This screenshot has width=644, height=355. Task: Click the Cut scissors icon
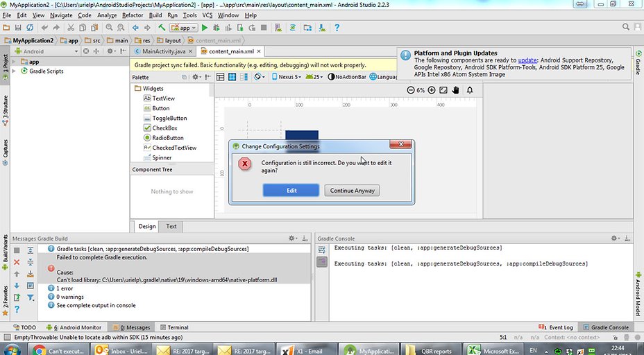point(71,28)
